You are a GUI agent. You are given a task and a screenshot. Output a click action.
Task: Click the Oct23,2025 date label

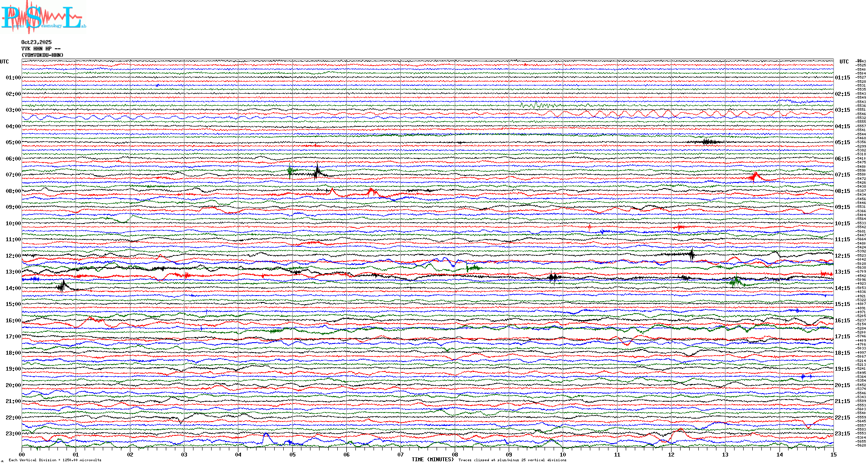coord(36,42)
